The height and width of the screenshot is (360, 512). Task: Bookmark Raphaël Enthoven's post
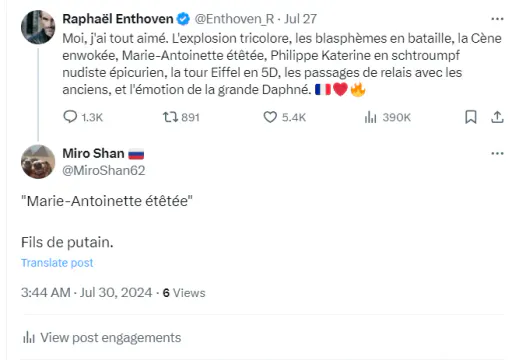(x=471, y=117)
